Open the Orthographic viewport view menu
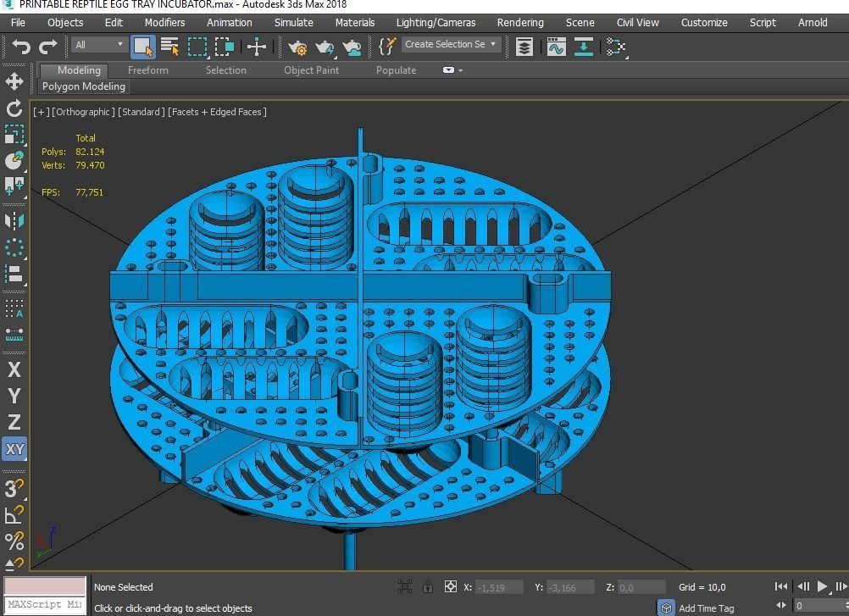This screenshot has height=616, width=849. 83,112
